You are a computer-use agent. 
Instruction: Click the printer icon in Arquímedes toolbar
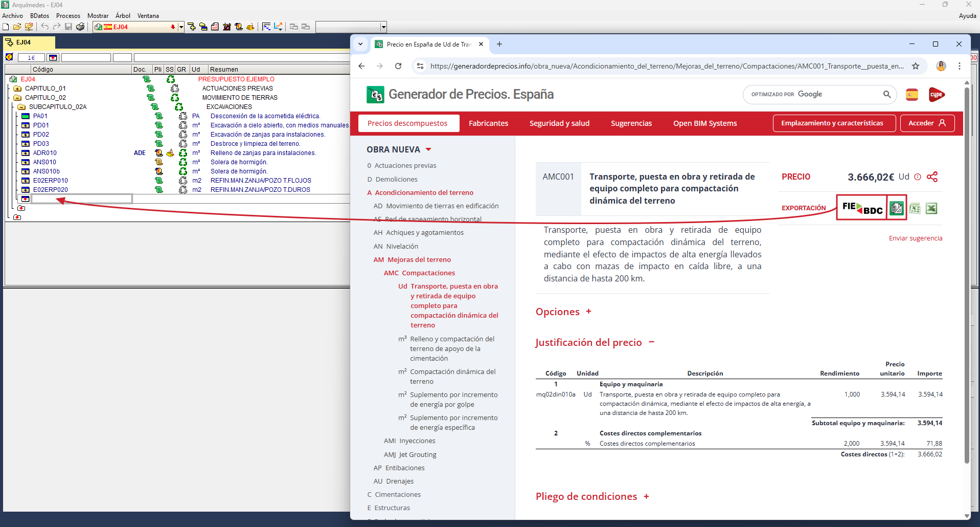point(80,27)
